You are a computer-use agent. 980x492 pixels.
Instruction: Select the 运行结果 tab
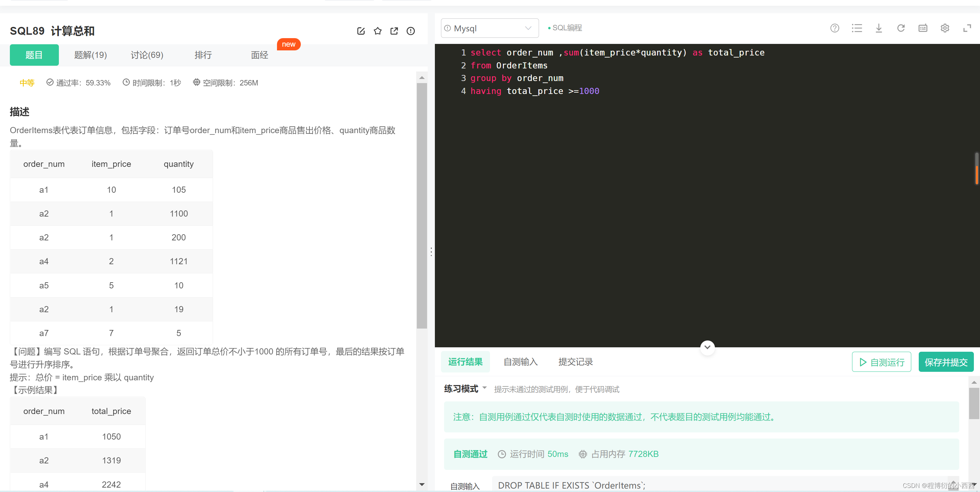[465, 362]
